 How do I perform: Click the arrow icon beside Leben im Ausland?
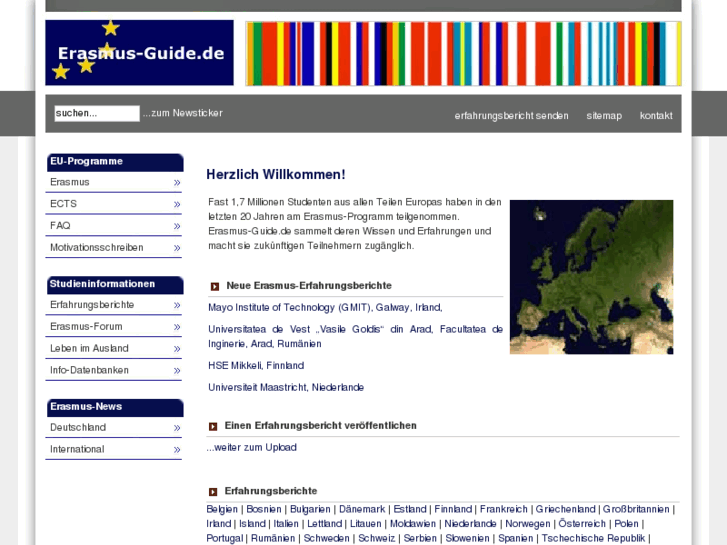(177, 349)
